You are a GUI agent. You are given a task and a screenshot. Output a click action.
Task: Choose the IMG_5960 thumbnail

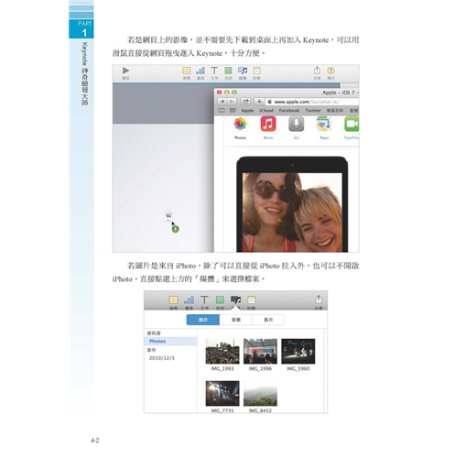pyautogui.click(x=298, y=351)
